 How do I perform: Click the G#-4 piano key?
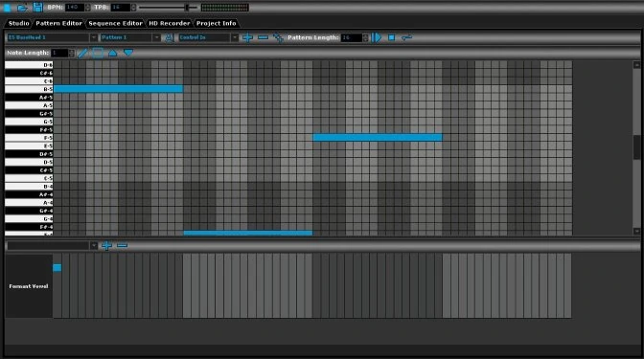pos(29,211)
